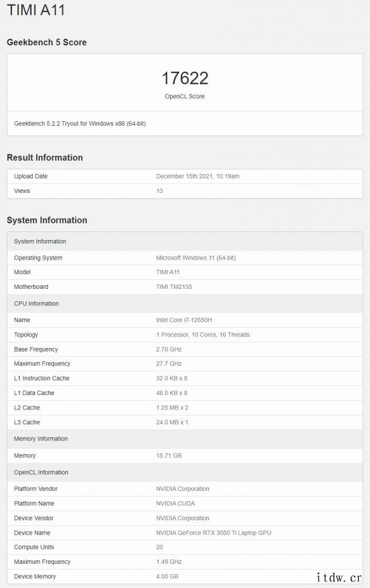Click the L2 Cache label

point(26,408)
